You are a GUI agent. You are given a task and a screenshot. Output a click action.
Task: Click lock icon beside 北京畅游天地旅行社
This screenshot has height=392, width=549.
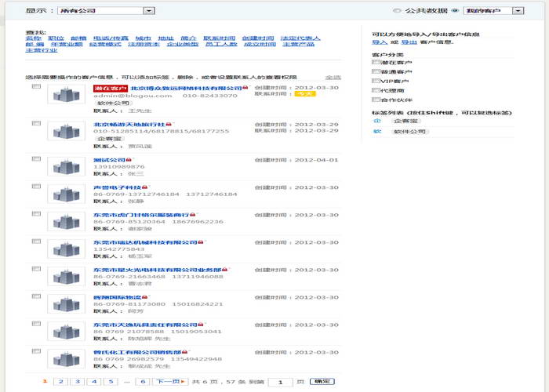(x=169, y=124)
